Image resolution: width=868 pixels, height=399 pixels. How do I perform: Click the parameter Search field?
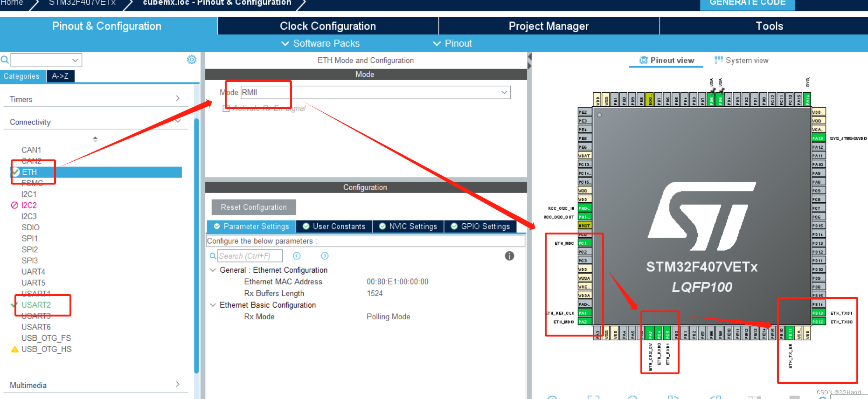[x=250, y=256]
